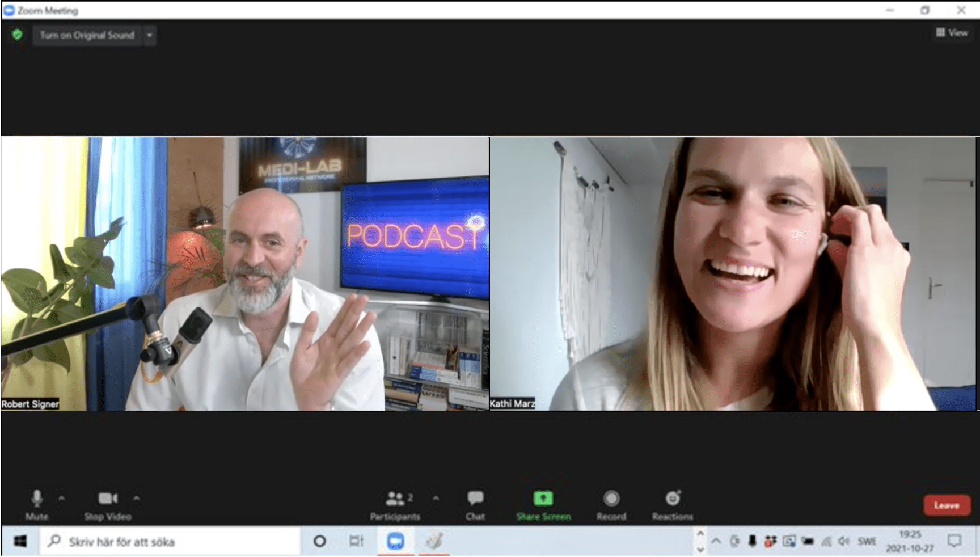Open the View layout menu
Screen dimensions: 980x557
(x=952, y=33)
